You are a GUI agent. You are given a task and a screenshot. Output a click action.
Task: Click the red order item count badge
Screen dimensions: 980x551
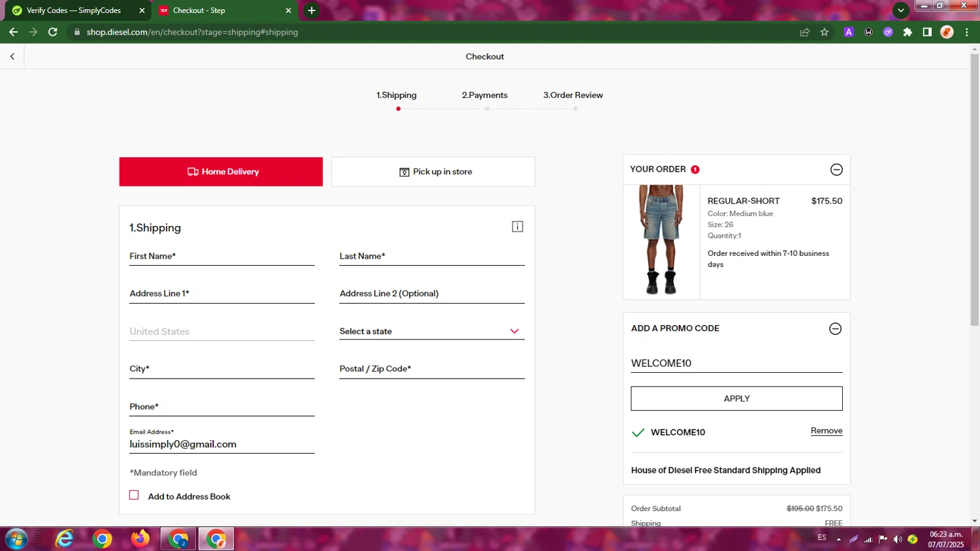(695, 169)
